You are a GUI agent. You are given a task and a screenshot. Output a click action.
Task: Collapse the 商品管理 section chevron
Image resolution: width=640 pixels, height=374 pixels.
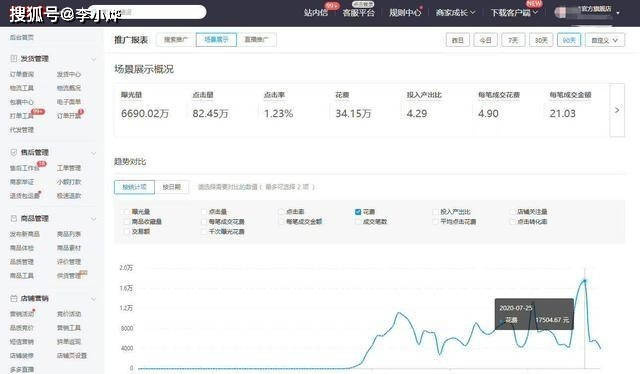[x=93, y=219]
